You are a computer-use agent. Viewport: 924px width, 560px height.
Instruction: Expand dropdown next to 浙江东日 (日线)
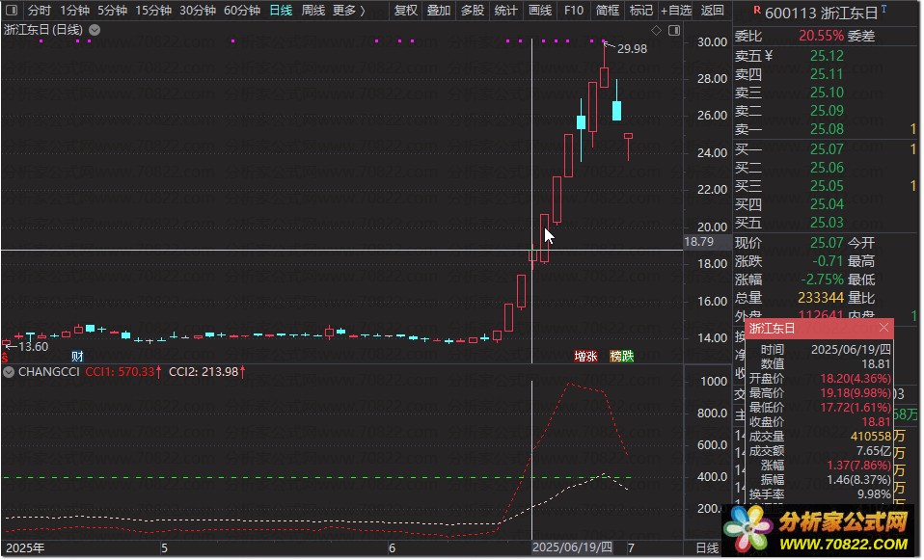point(95,30)
